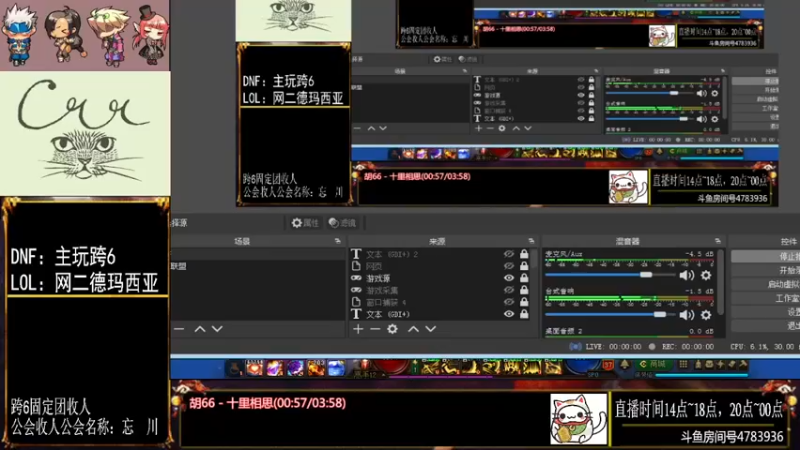Click the lucky cat mascot image
800x450 pixels.
[x=579, y=419]
